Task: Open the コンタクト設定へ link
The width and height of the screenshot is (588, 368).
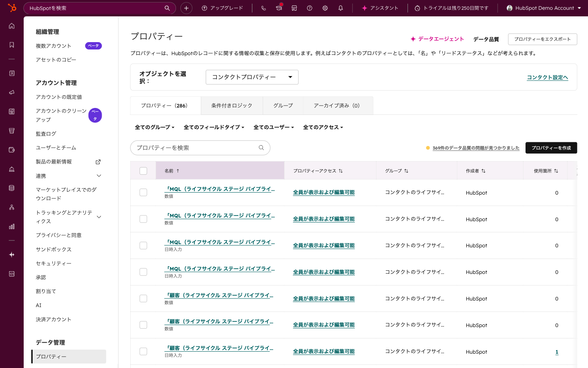Action: pos(547,77)
